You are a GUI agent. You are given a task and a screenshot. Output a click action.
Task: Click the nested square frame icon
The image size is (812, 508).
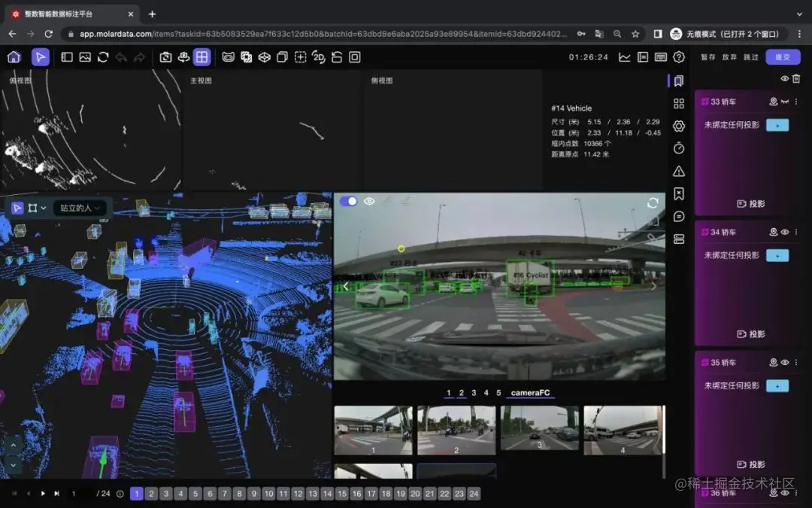(355, 57)
